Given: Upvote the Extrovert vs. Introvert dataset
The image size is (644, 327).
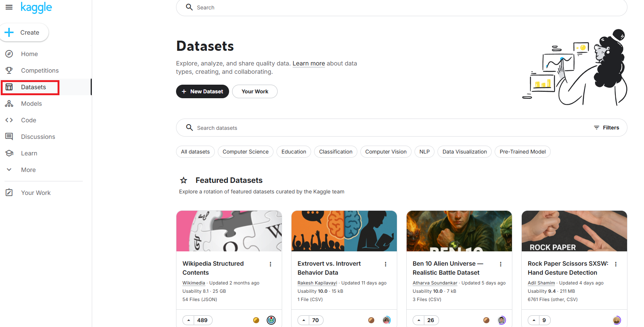Looking at the screenshot, I should click(304, 320).
